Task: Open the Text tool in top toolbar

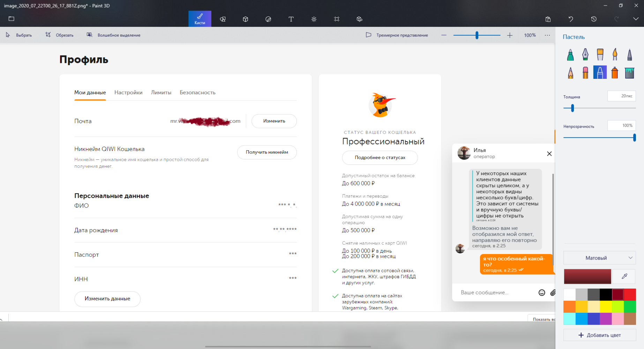Action: pyautogui.click(x=291, y=19)
